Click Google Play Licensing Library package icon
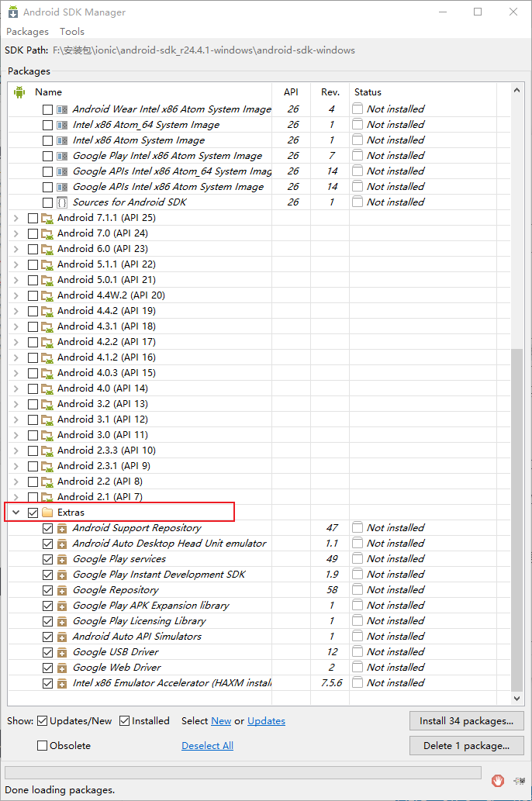Image resolution: width=532 pixels, height=801 pixels. click(62, 621)
